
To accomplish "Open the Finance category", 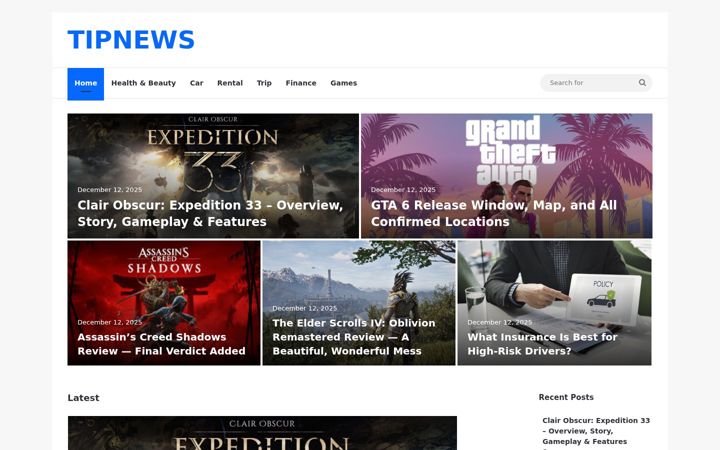I will point(301,83).
